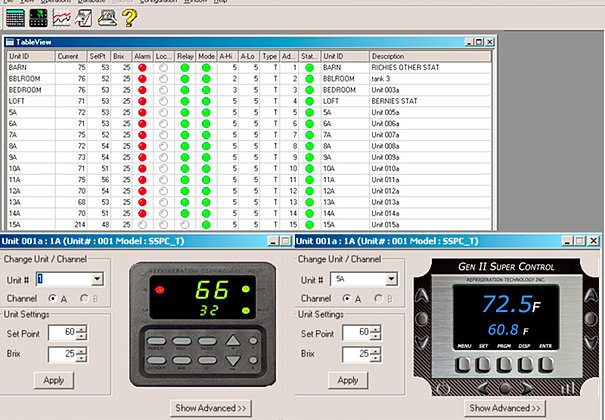This screenshot has height=420, width=605.
Task: Click the green Stat indicator for 10A
Action: click(x=309, y=169)
